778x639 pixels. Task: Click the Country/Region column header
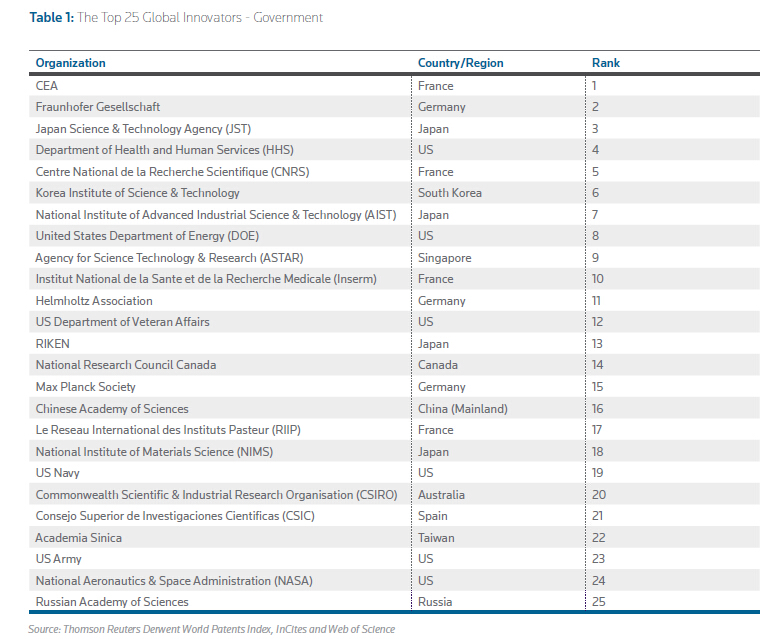pyautogui.click(x=460, y=63)
